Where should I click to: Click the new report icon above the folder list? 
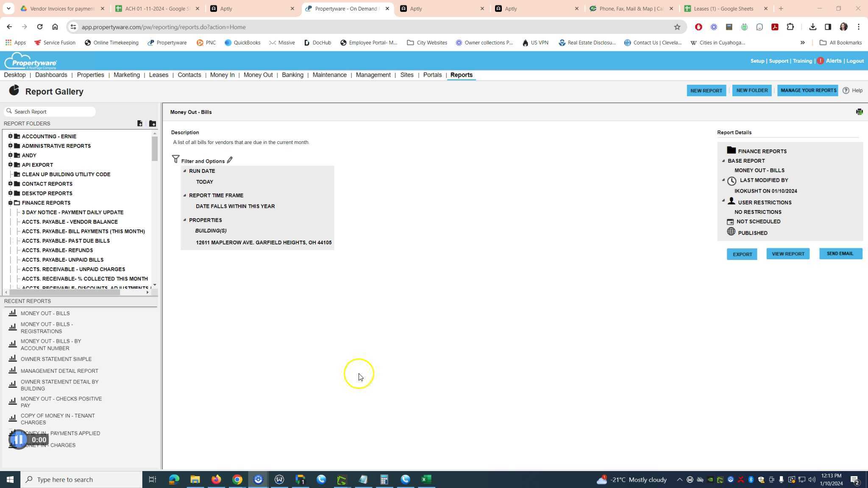[x=140, y=123]
